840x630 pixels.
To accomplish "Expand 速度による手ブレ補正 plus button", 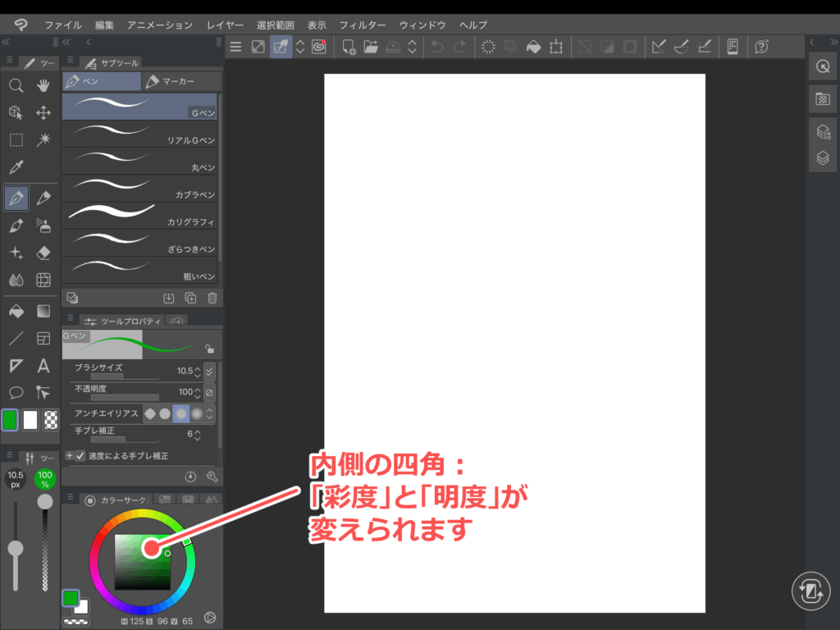I will coord(69,455).
